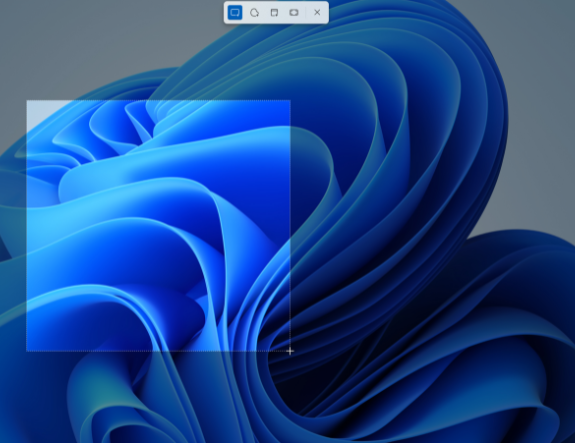575x443 pixels.
Task: Choose the Window snip mode
Action: click(274, 12)
